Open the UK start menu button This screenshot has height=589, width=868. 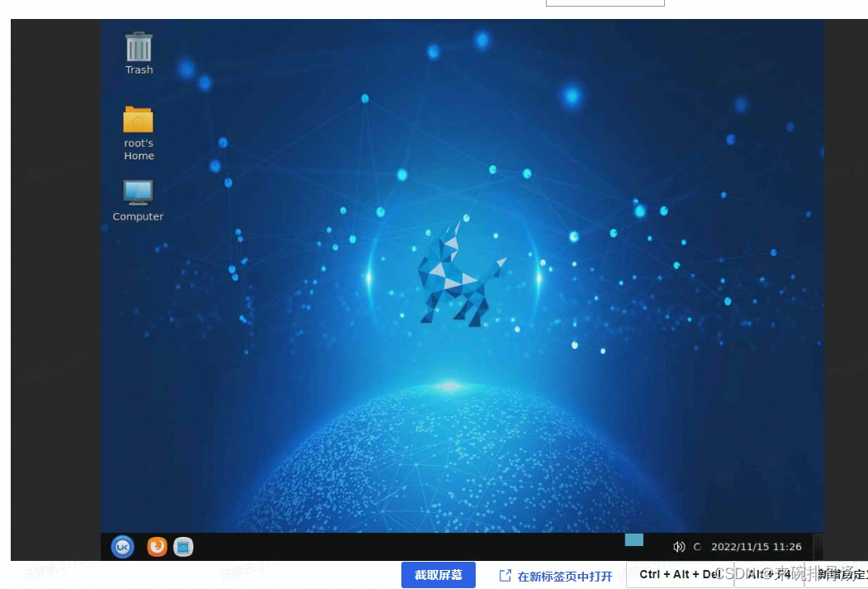pos(122,547)
